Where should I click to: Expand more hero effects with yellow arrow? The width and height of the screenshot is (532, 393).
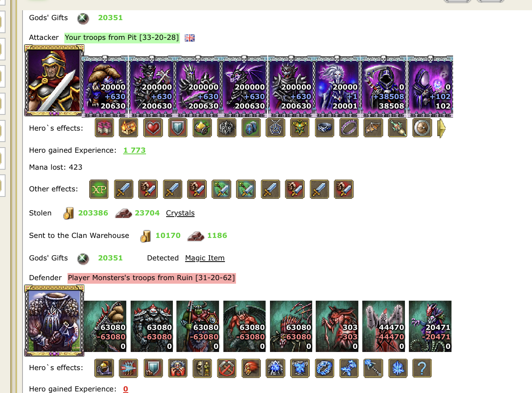[x=442, y=128]
